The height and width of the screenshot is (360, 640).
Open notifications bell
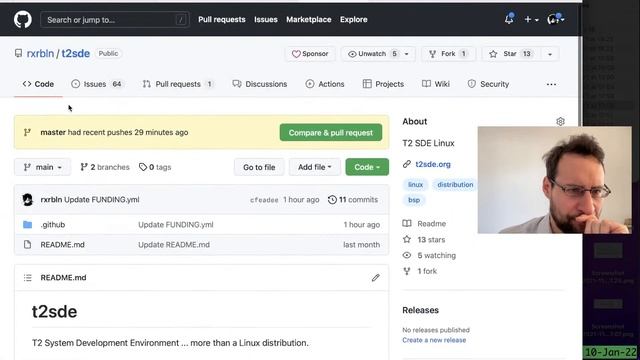tap(509, 19)
